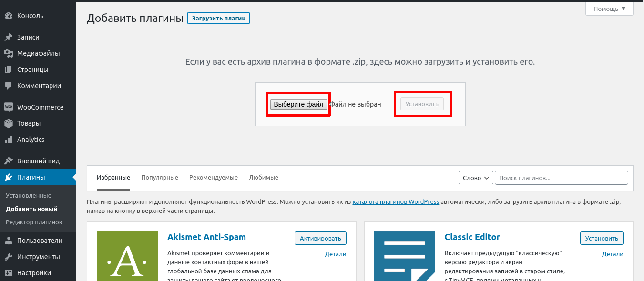Open the каталога плагинов WordPress link

coord(396,202)
